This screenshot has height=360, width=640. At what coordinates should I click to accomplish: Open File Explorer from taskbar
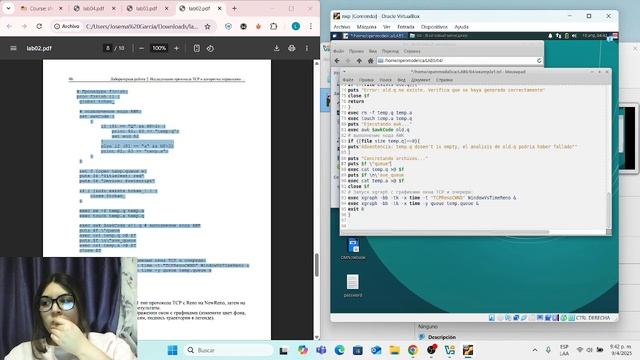click(x=394, y=350)
